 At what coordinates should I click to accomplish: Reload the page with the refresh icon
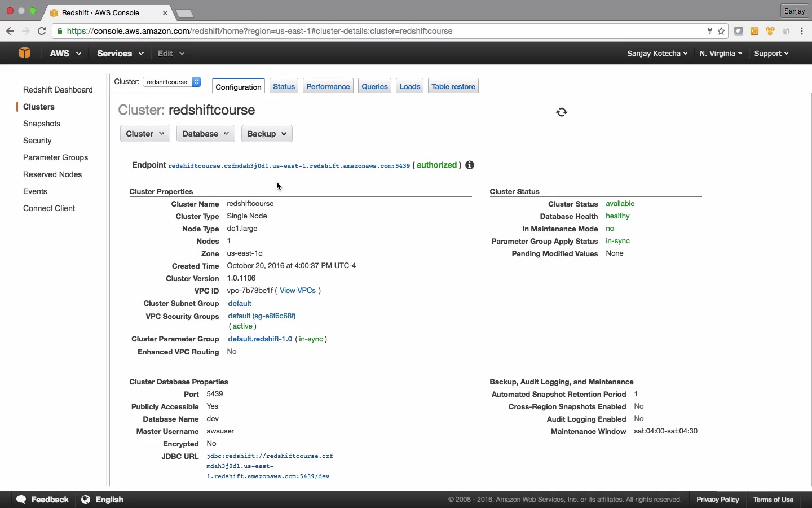42,31
